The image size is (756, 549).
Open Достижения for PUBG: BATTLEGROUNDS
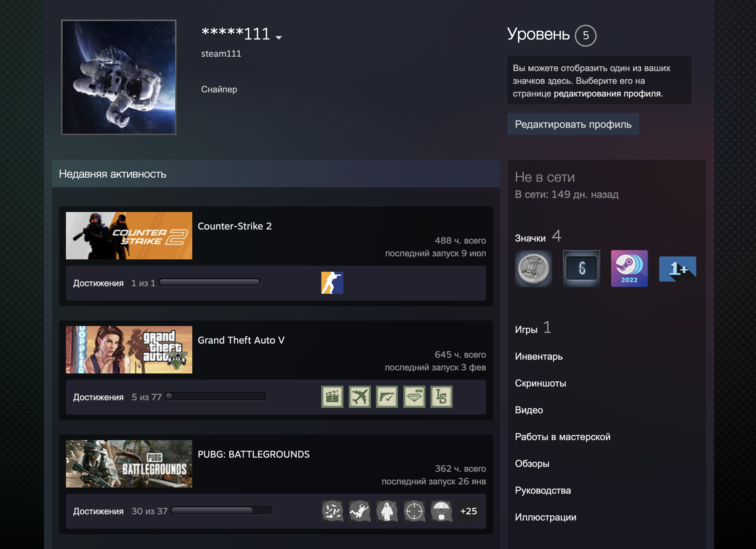[98, 511]
